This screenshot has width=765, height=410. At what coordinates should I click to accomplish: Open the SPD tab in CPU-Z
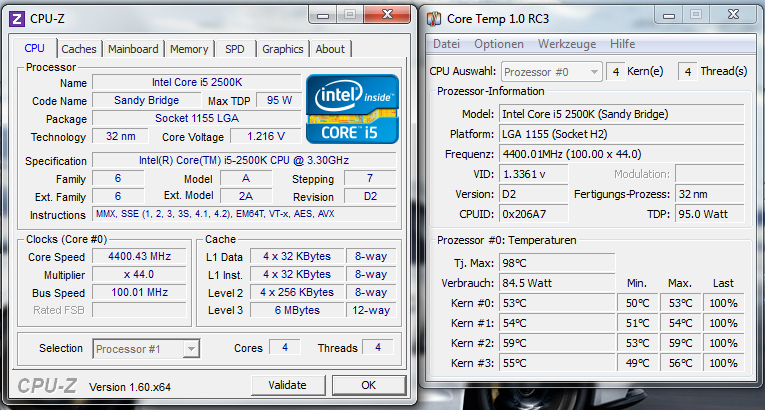[235, 49]
